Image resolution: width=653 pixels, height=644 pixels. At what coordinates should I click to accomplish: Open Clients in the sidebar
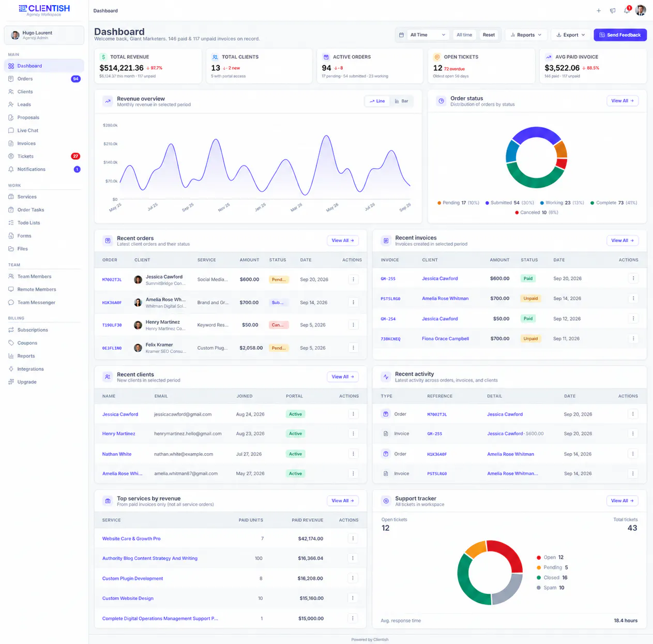click(x=44, y=92)
